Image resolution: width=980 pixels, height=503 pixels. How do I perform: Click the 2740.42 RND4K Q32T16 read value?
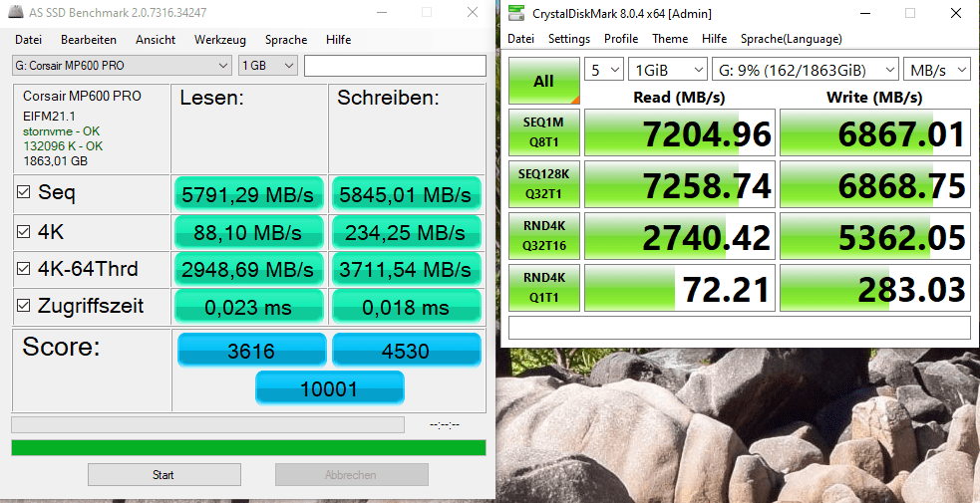[680, 236]
